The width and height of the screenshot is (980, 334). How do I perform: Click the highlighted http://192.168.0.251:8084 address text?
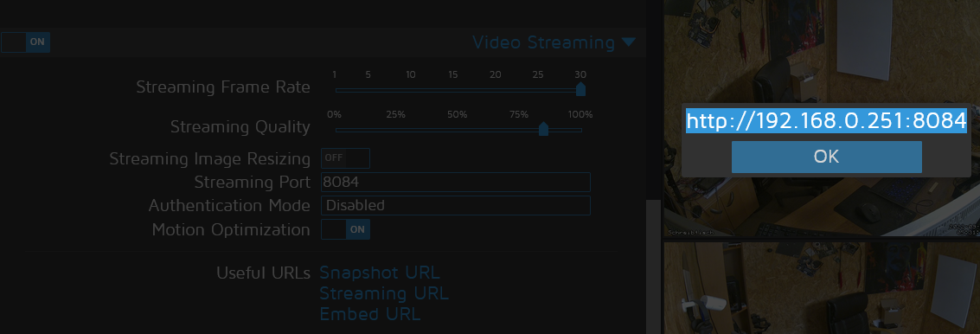[x=826, y=120]
